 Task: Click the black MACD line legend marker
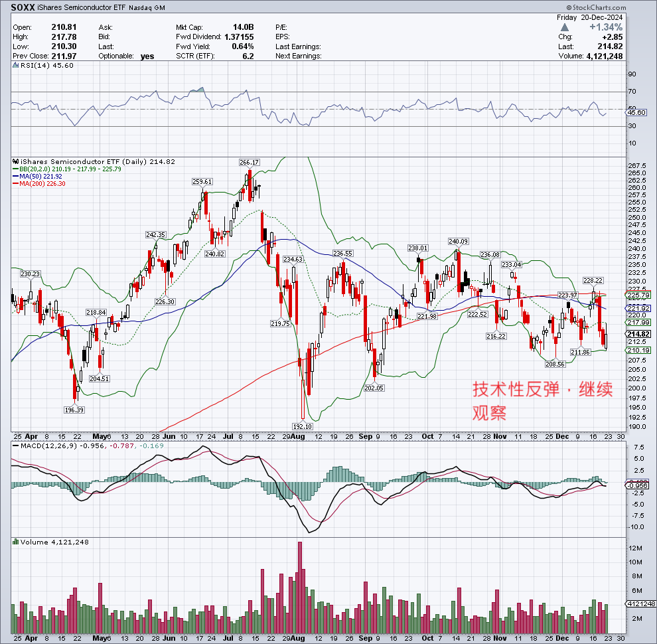pos(16,445)
